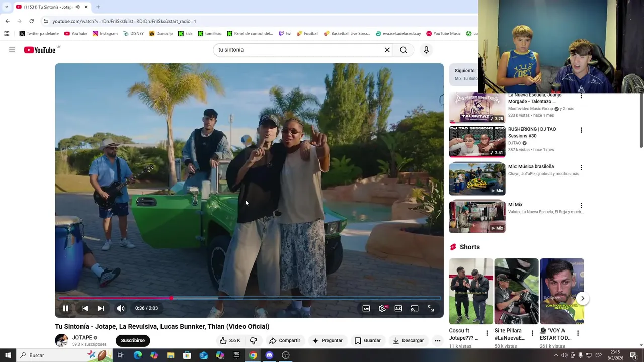Open a new browser tab

click(98, 7)
